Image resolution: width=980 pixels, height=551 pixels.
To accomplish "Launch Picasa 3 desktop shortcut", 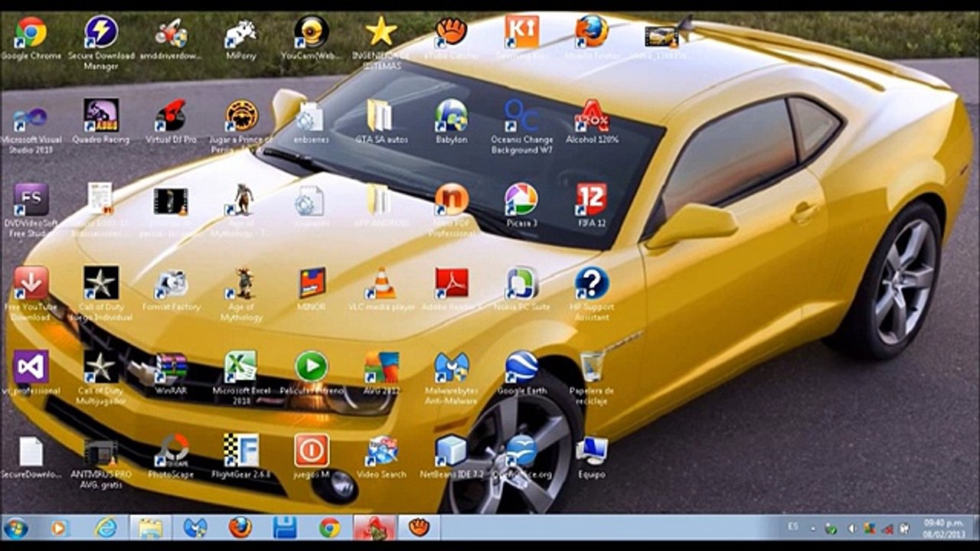I will pyautogui.click(x=521, y=200).
